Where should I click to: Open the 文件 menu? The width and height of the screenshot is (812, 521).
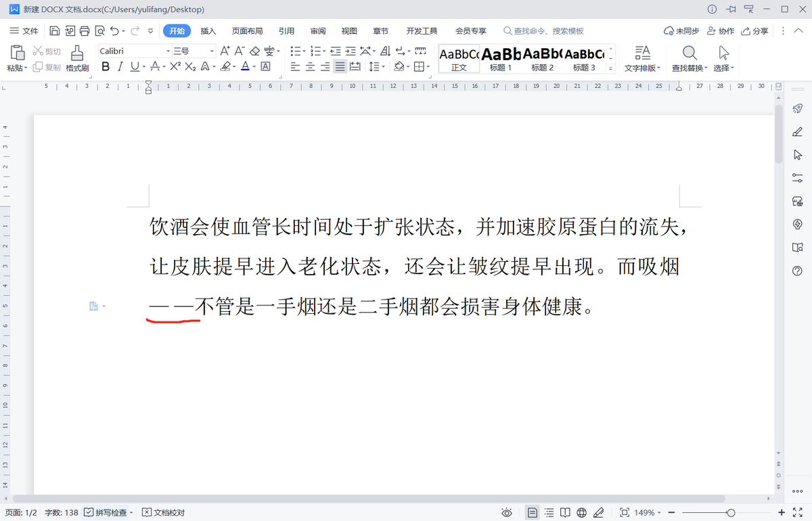24,31
